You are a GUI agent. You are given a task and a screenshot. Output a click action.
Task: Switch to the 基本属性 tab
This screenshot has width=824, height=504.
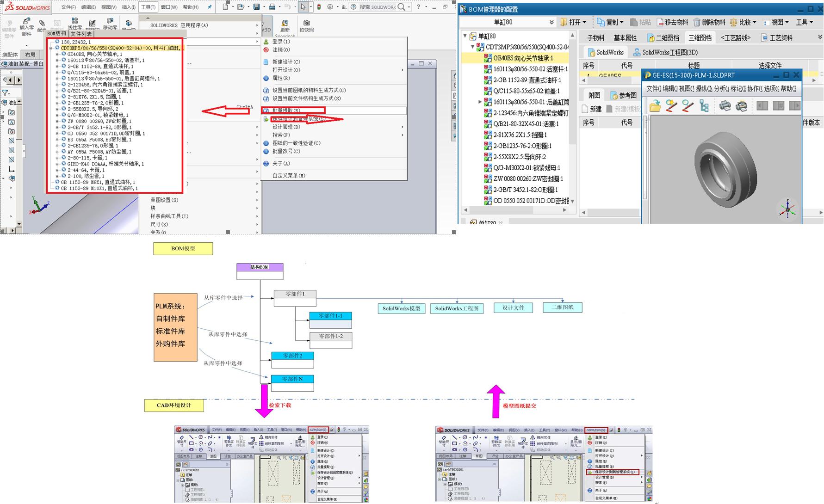coord(625,38)
